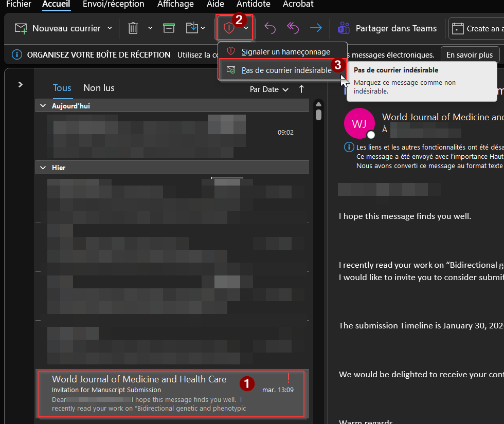Forward the message with the right arrow icon
Screen dimensions: 504x424
[x=316, y=28]
